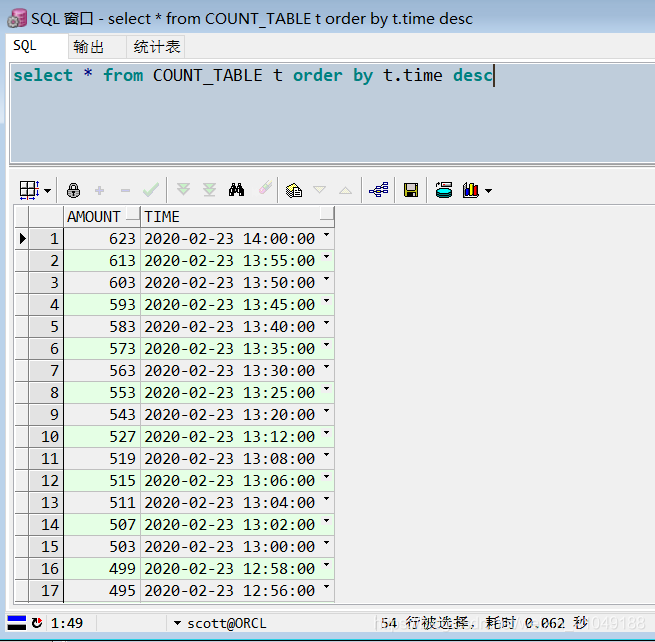655x642 pixels.
Task: Click amount cell 623
Action: pyautogui.click(x=102, y=239)
